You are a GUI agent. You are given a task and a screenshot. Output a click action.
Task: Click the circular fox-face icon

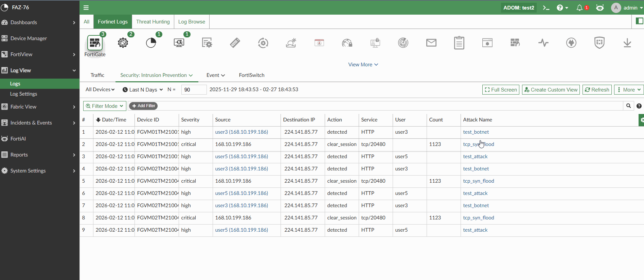pos(571,43)
